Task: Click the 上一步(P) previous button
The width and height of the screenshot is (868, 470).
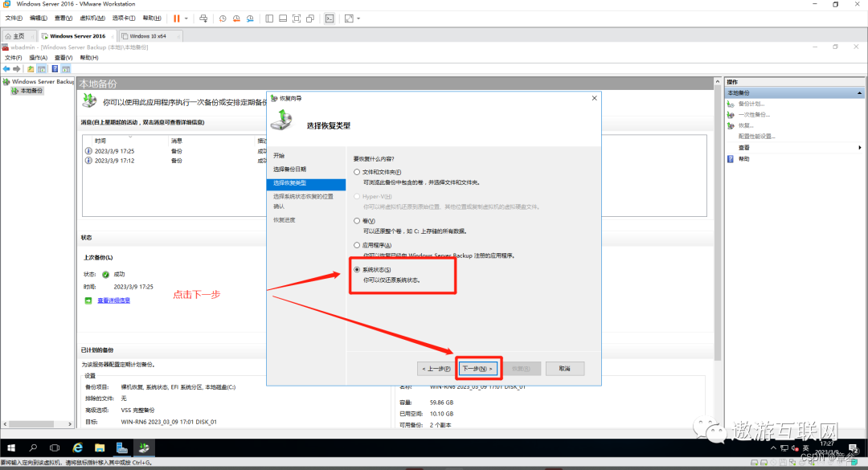Action: (x=436, y=368)
